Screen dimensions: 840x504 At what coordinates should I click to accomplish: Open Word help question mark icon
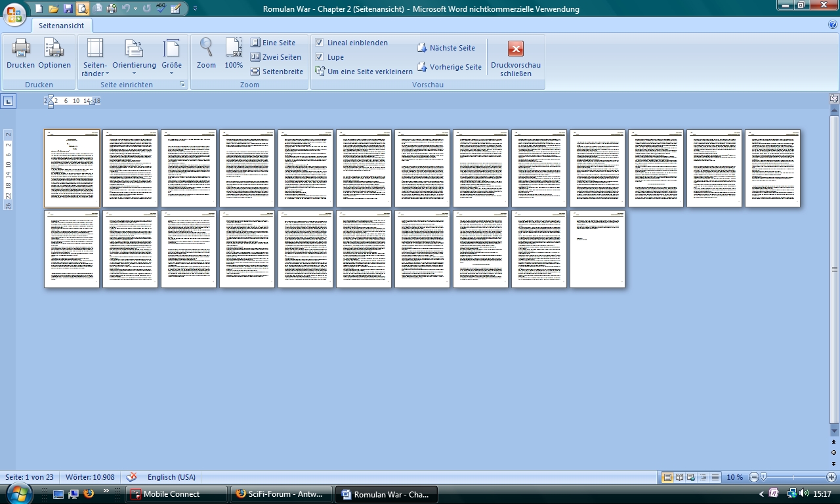tap(833, 25)
